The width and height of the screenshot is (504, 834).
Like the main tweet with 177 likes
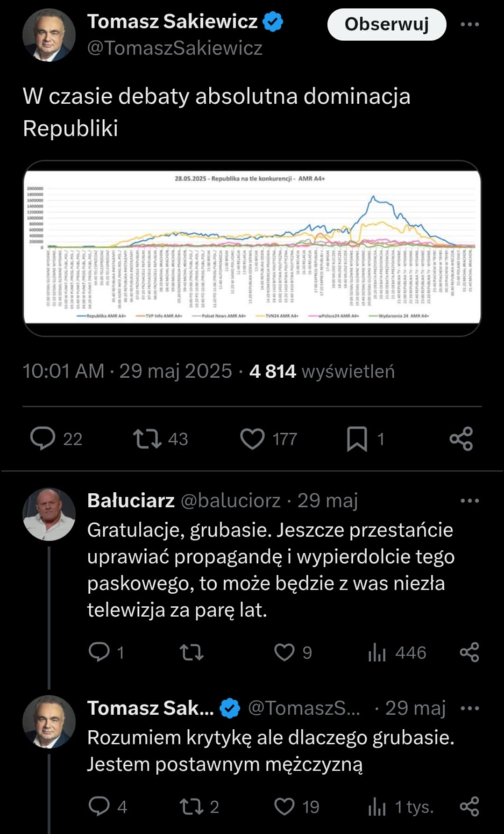(x=252, y=439)
